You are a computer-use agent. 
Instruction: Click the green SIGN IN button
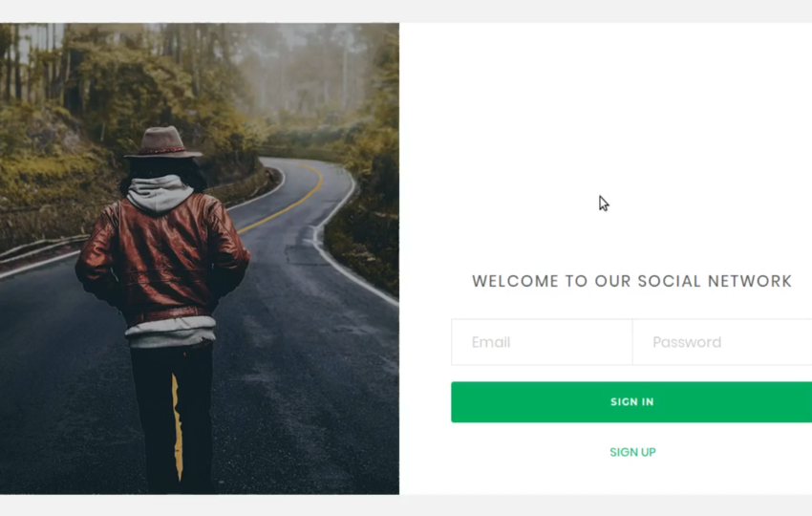(x=631, y=402)
